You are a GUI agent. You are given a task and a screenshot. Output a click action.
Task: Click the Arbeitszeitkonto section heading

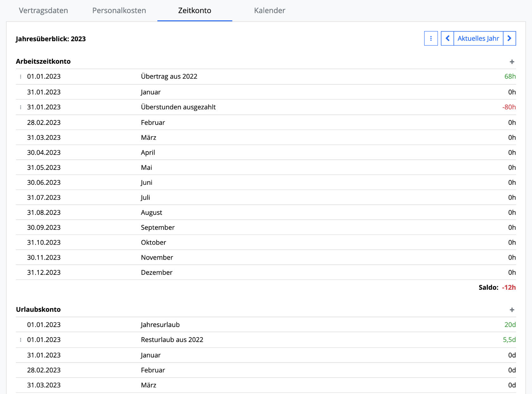point(43,61)
